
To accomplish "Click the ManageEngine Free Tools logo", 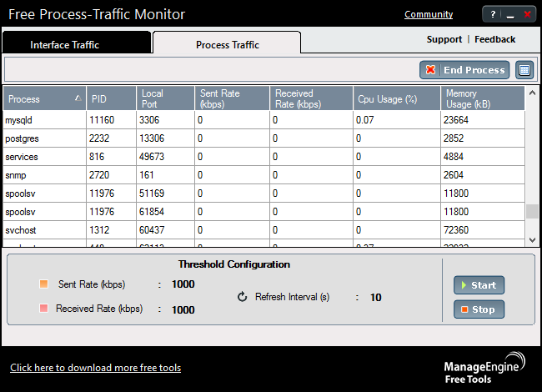I will pos(484,368).
